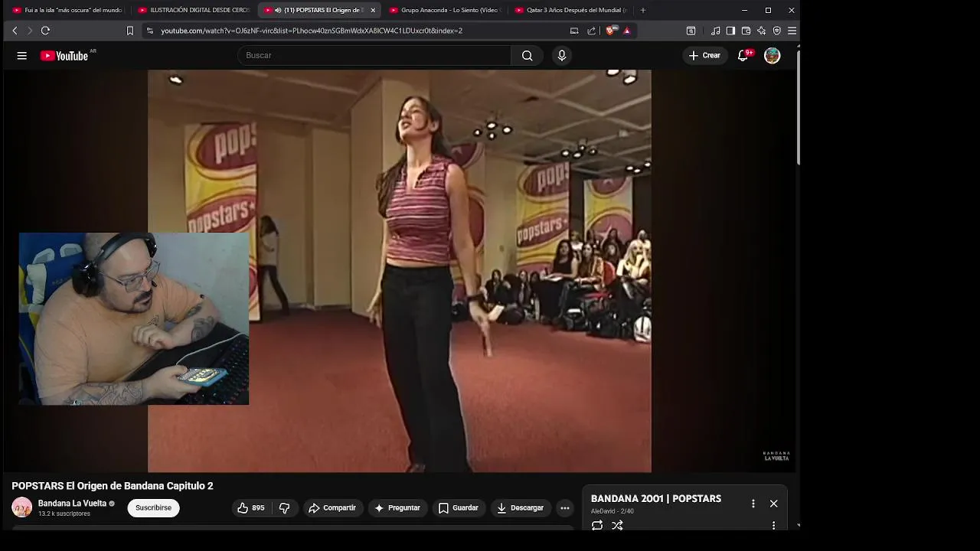Click the Suscribirse button
Screen dimensions: 980x551
tap(153, 507)
